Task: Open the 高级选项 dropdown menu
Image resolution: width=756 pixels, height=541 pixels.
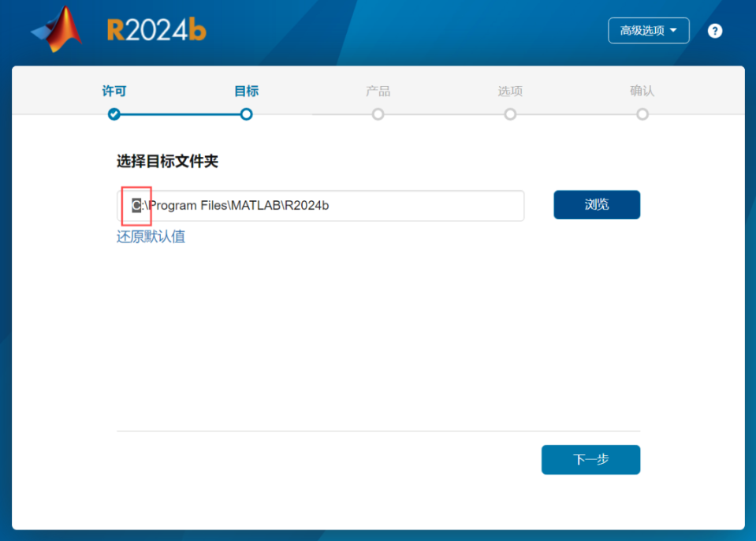Action: 648,31
